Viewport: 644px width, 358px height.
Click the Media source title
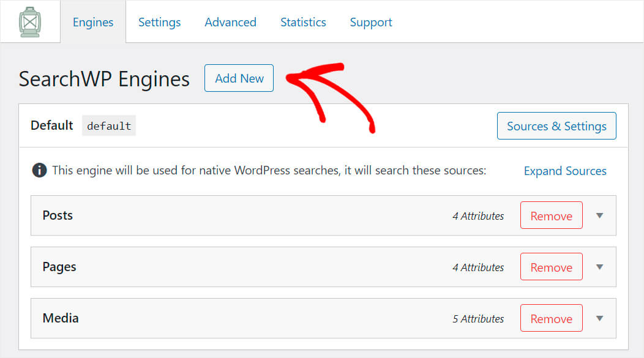(61, 318)
